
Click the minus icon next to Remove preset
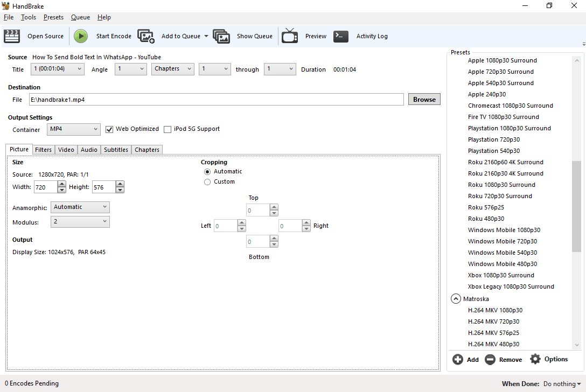tap(490, 360)
